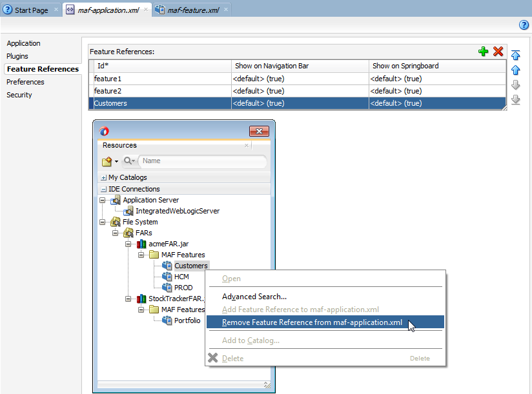This screenshot has height=394, width=532.
Task: Add a new feature reference with the green plus
Action: (483, 52)
